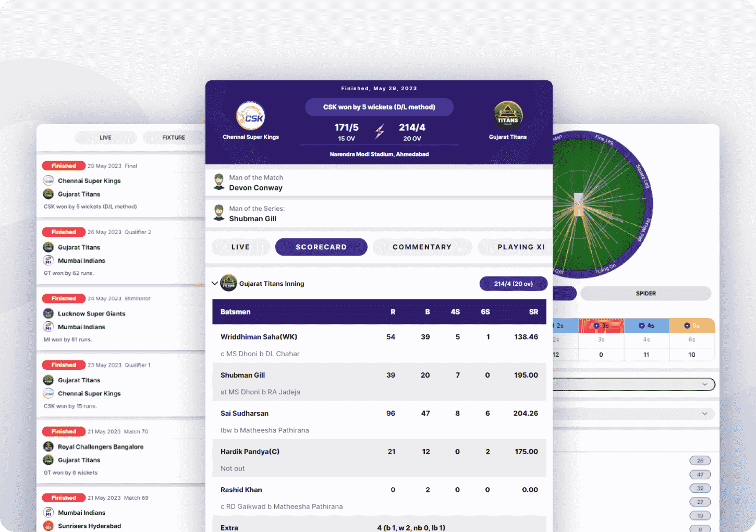Click MI won by 81 runs result
Image resolution: width=756 pixels, height=532 pixels.
(68, 340)
